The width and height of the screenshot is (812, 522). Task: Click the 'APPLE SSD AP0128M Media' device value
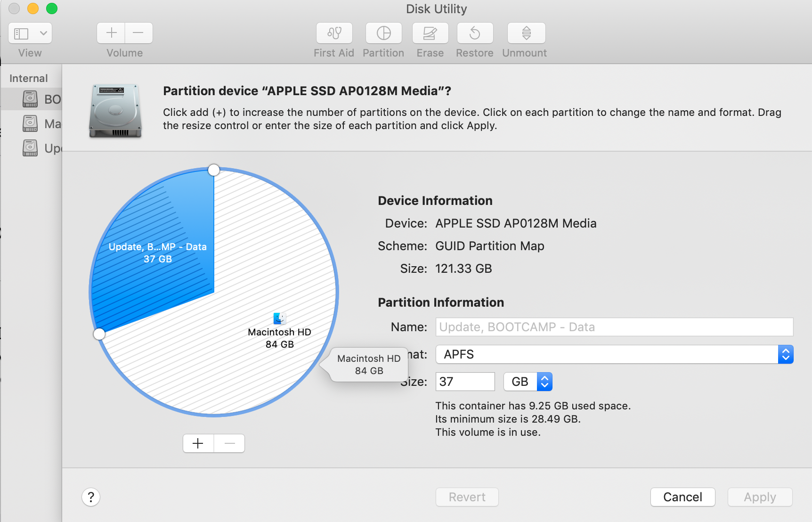pyautogui.click(x=516, y=223)
